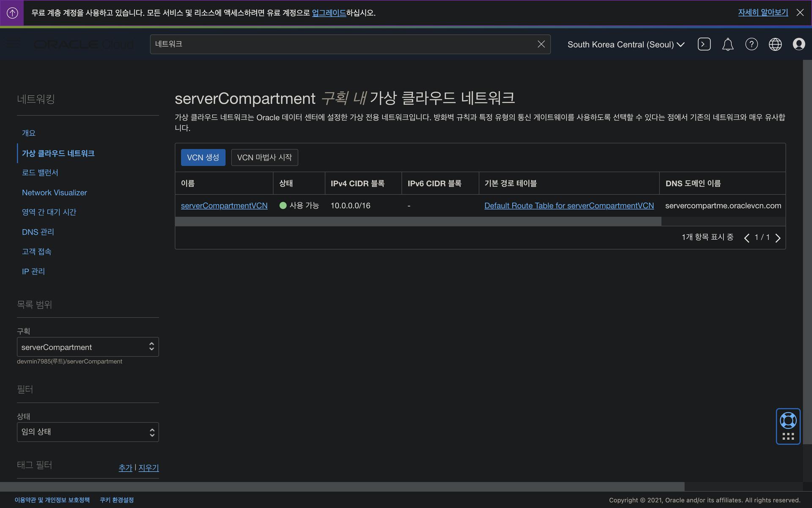Click the VCN 생성 button
812x508 pixels.
[x=203, y=157]
